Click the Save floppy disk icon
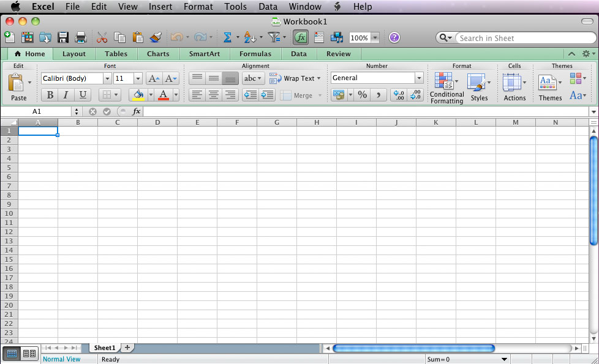 click(x=62, y=38)
